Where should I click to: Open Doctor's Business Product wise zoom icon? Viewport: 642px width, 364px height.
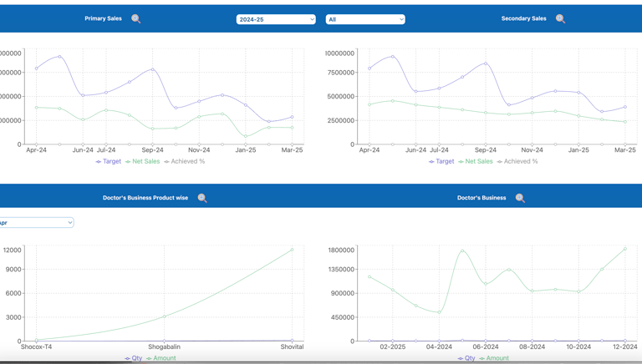202,198
